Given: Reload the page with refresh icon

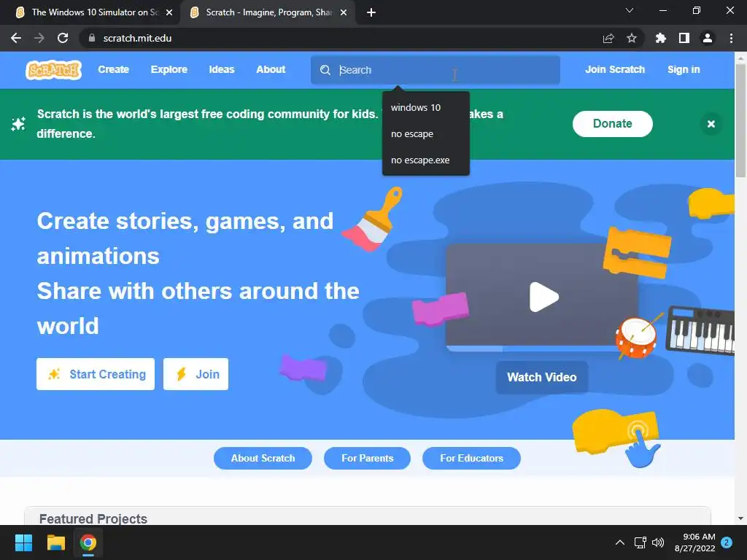Looking at the screenshot, I should pos(63,38).
